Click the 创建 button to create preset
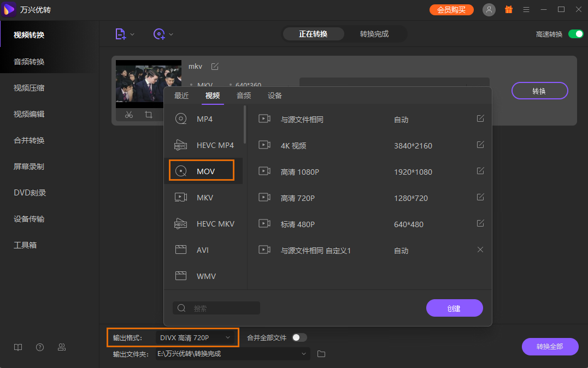This screenshot has height=368, width=588. coord(454,307)
